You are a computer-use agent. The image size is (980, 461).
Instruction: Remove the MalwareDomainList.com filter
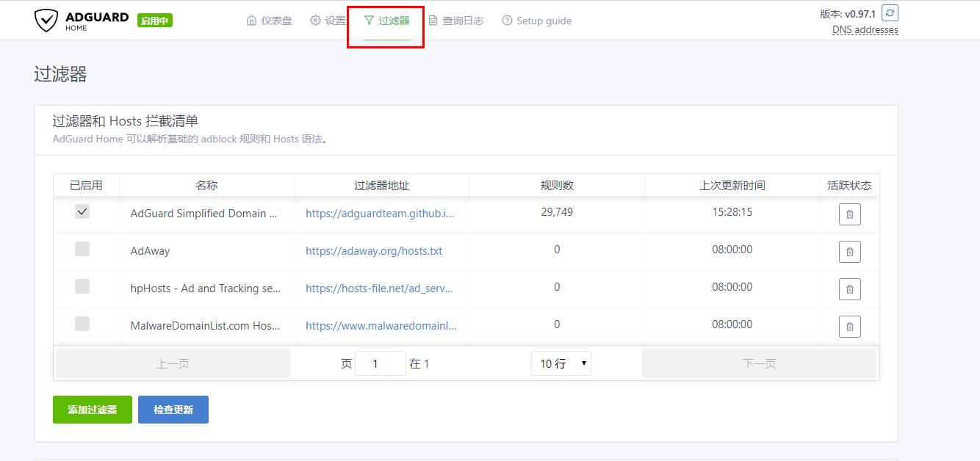(x=849, y=327)
